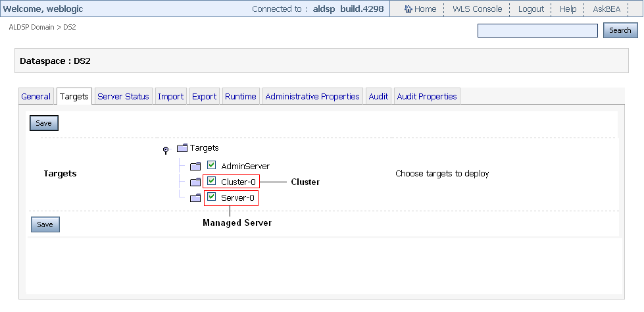
Task: Click ALDSP Domain breadcrumb link
Action: [x=31, y=27]
